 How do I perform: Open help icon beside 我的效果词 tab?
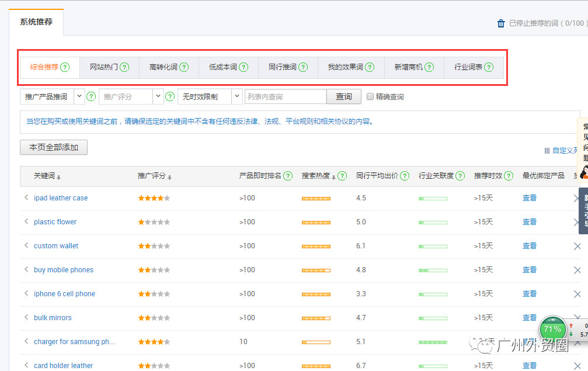pos(370,67)
